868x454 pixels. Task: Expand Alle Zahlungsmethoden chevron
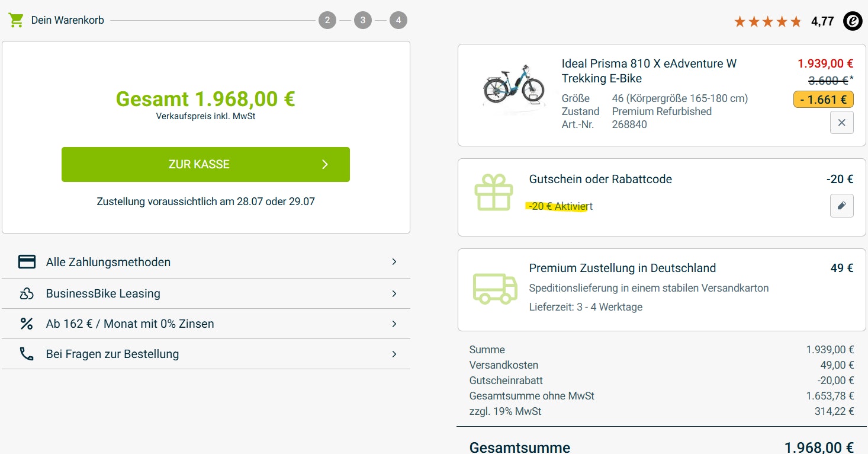(394, 262)
